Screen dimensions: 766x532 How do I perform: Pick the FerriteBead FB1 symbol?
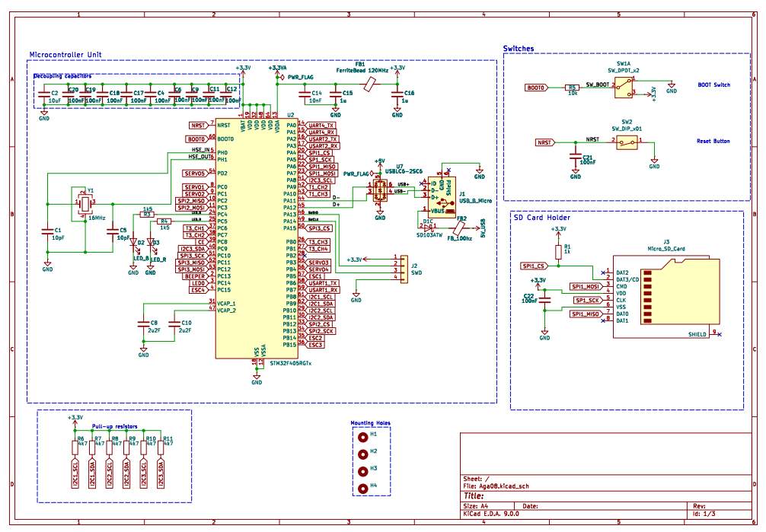pyautogui.click(x=371, y=84)
